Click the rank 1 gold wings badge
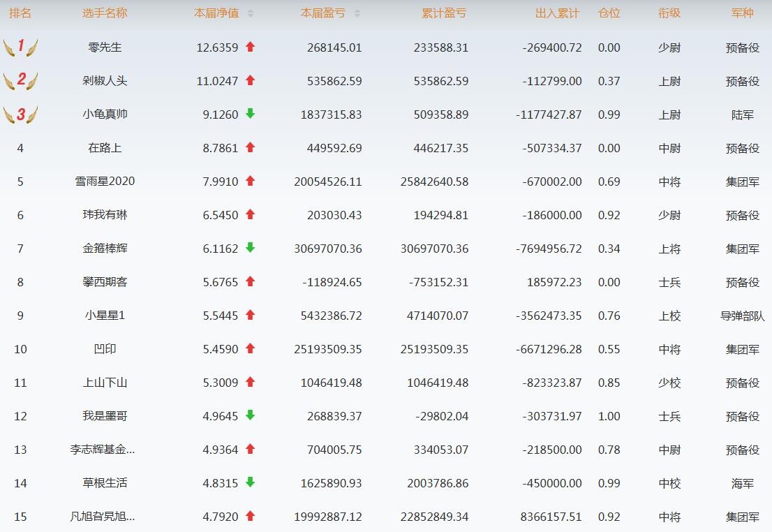Screen dimensions: 772x532 (x=20, y=47)
